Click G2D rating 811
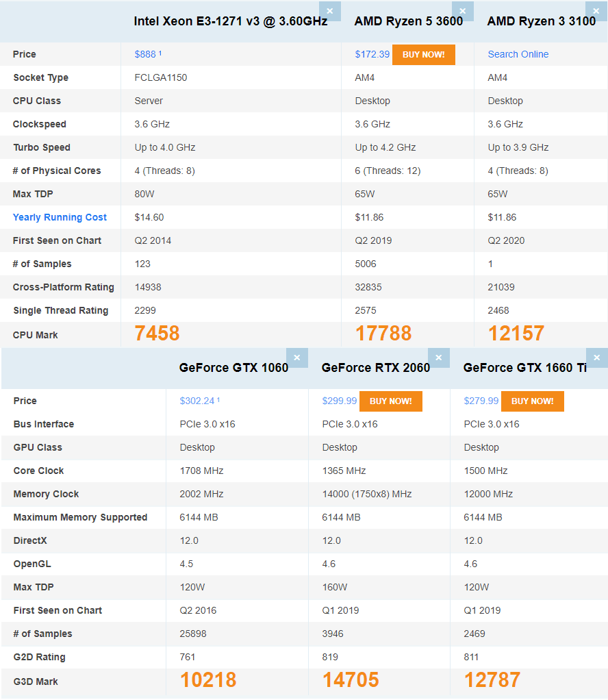The height and width of the screenshot is (700, 608). 471,657
